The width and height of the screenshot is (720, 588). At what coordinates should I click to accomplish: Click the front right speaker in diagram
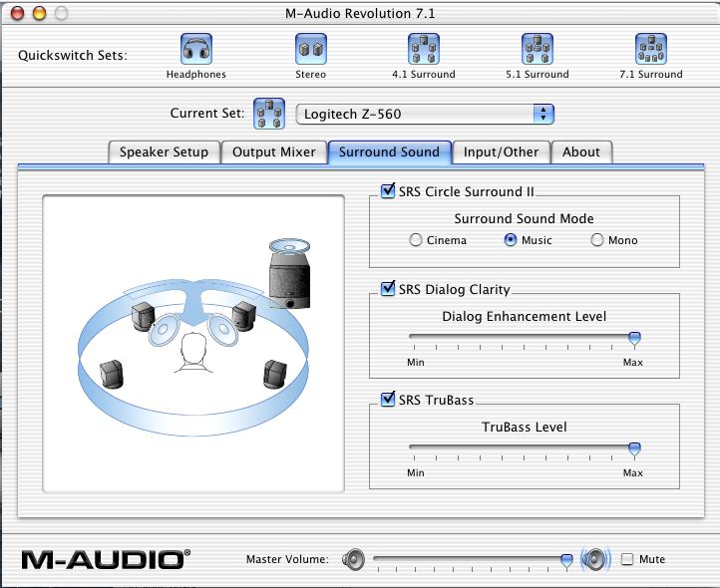(x=244, y=316)
